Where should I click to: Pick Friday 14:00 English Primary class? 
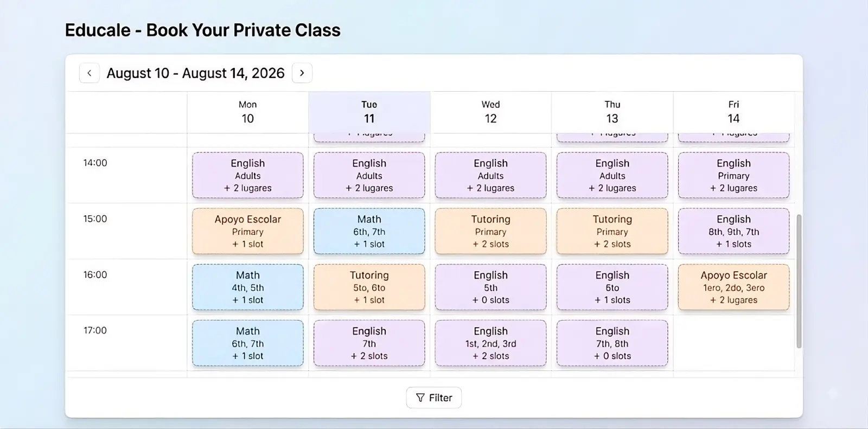pos(734,175)
